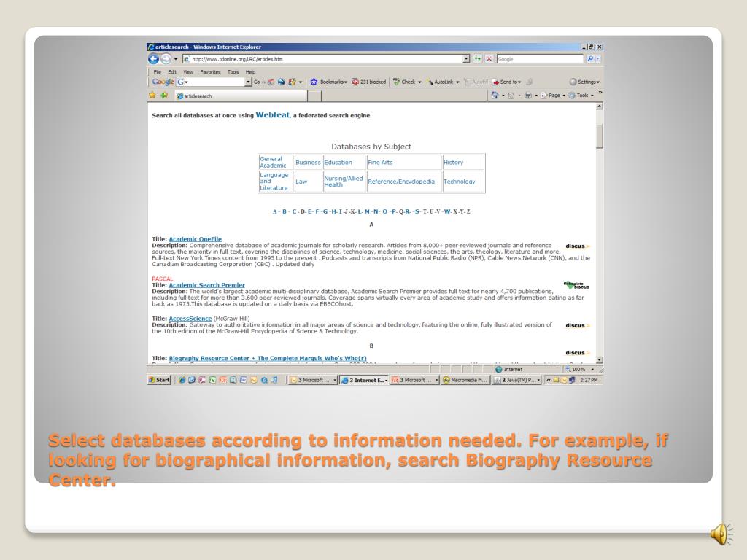
Task: Click the Print icon in command bar
Action: pyautogui.click(x=528, y=96)
